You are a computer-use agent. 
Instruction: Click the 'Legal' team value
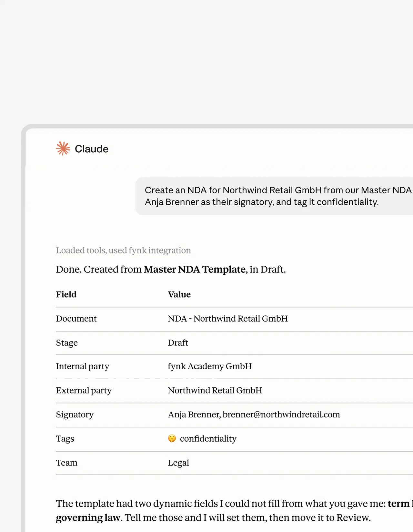tap(178, 463)
